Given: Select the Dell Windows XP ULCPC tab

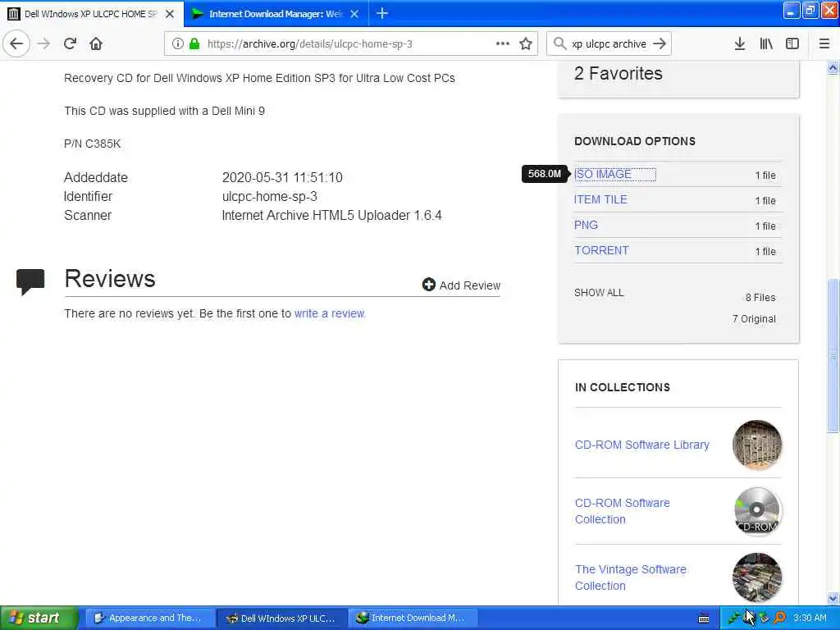Looking at the screenshot, I should click(x=91, y=14).
